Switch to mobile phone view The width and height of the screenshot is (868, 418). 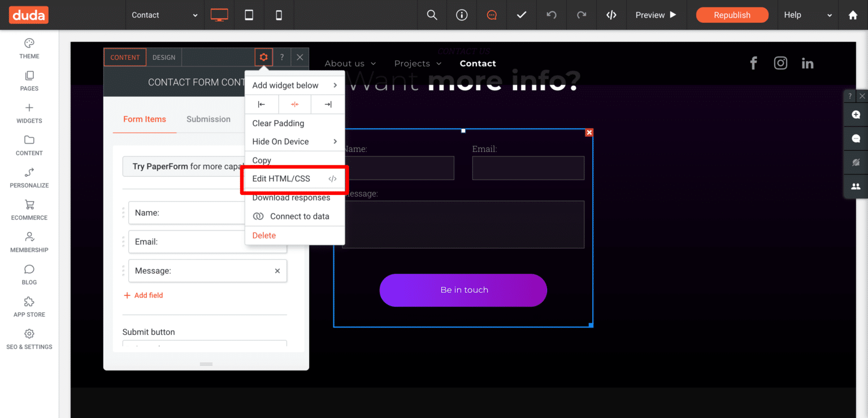point(279,15)
